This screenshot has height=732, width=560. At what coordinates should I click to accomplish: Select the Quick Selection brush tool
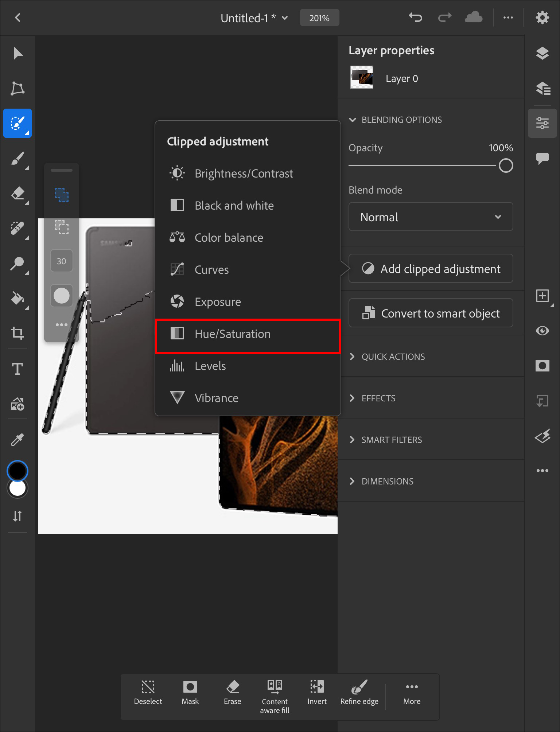(x=17, y=123)
